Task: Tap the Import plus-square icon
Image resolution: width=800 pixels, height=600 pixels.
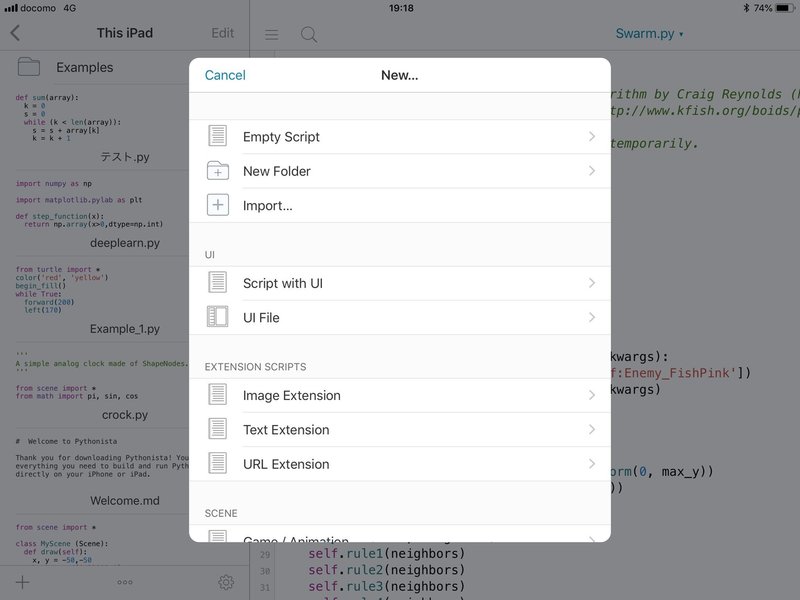Action: tap(218, 205)
